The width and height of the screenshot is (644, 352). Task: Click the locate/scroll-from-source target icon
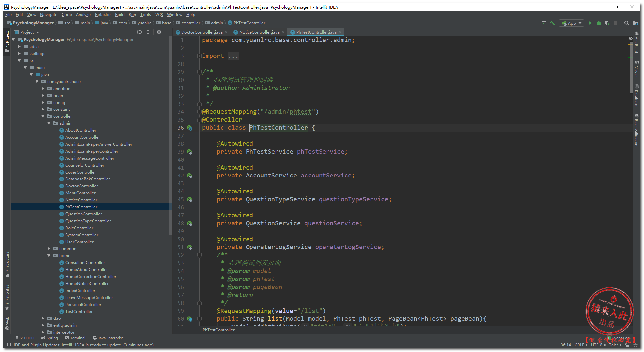coord(139,32)
